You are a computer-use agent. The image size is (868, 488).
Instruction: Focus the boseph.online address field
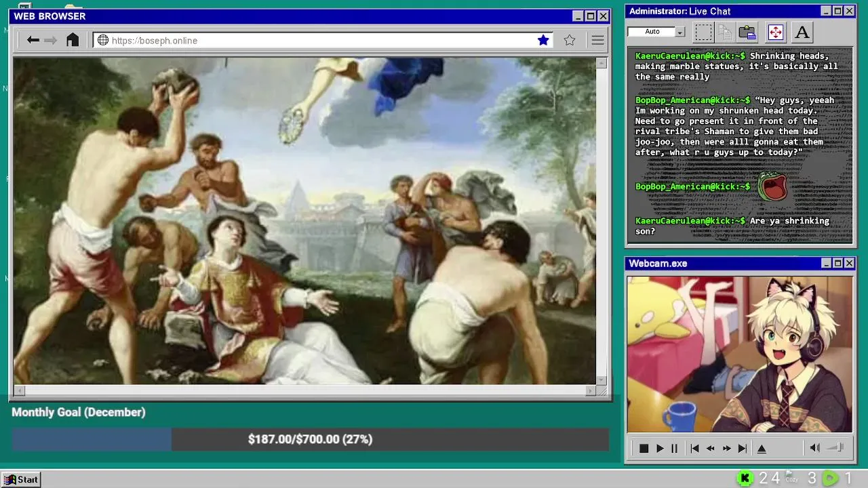coord(322,40)
